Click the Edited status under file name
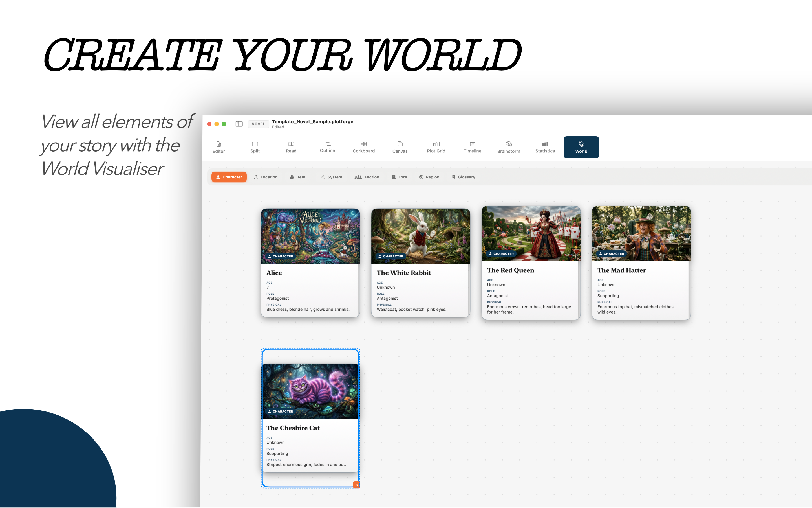Screen dimensions: 812x508 [x=278, y=127]
